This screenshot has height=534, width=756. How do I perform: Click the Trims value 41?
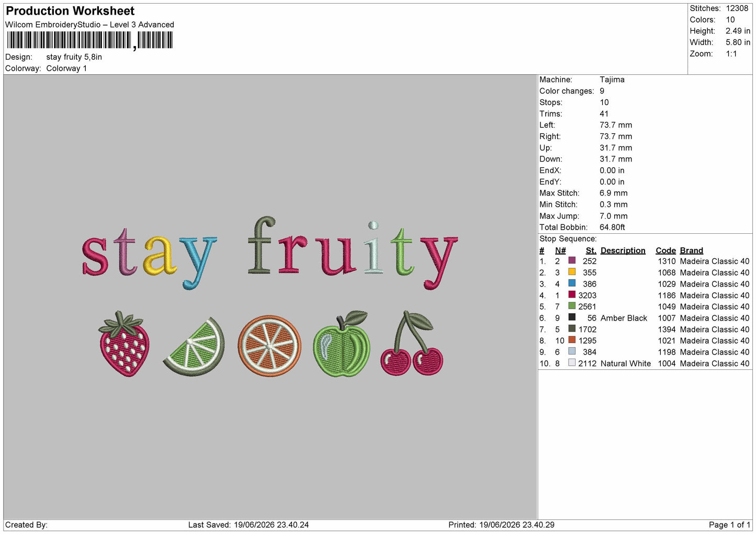[x=604, y=113]
